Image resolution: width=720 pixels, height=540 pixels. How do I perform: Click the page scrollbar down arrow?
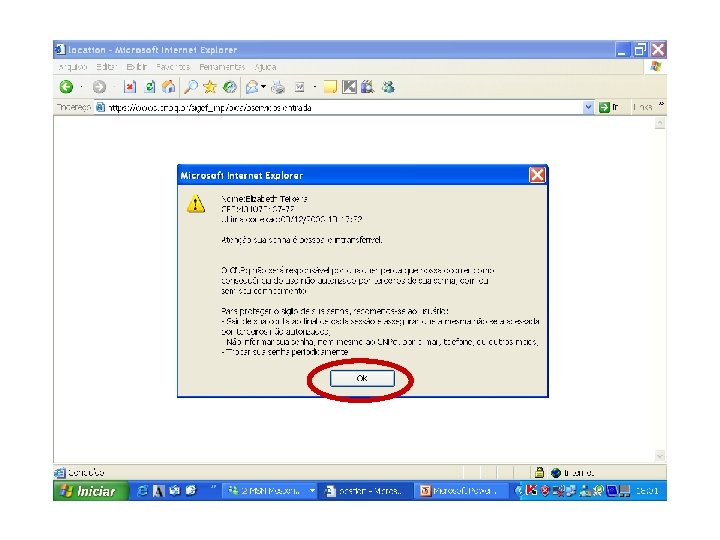click(x=660, y=456)
